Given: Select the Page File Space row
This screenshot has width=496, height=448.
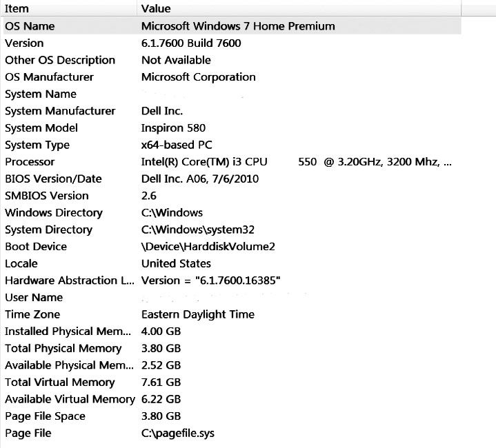Looking at the screenshot, I should pos(45,416).
